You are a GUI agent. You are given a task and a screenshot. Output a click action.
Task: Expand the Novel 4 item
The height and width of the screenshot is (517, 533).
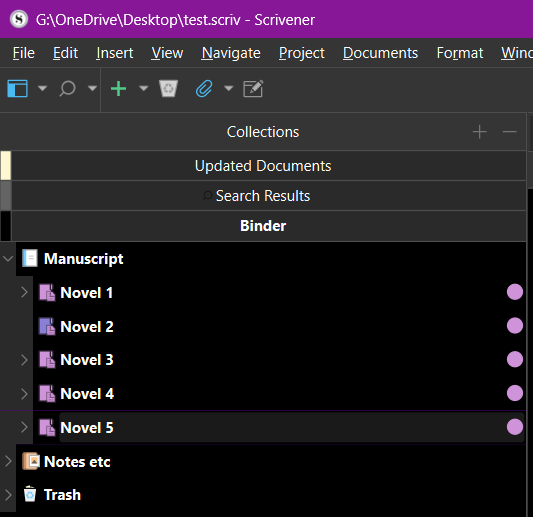[24, 394]
